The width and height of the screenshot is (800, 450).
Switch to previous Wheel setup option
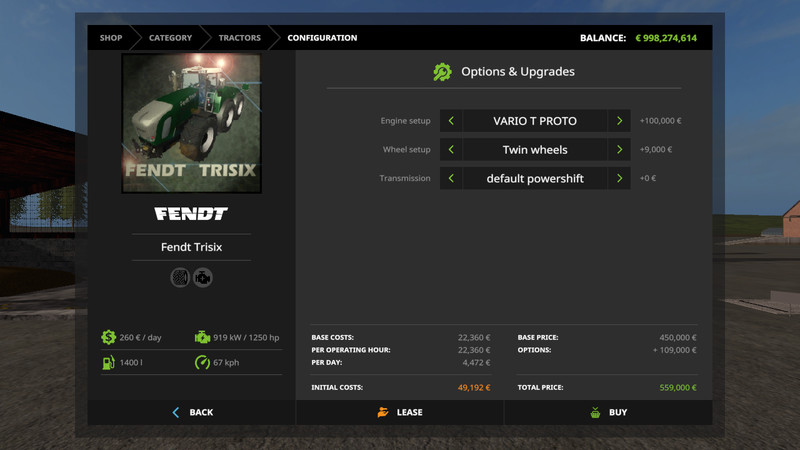451,150
